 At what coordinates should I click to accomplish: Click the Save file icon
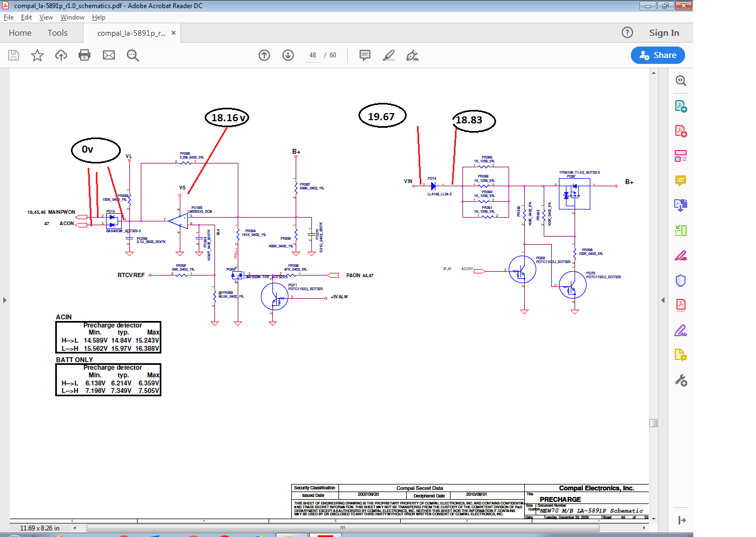click(x=14, y=55)
